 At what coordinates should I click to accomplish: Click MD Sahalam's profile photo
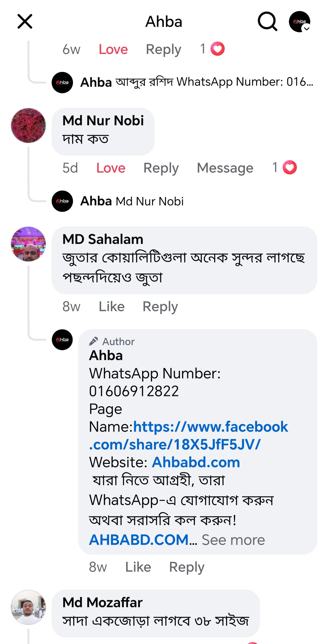[29, 244]
